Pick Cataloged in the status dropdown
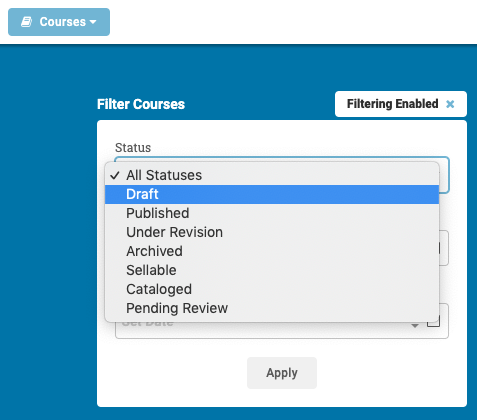 pos(272,289)
